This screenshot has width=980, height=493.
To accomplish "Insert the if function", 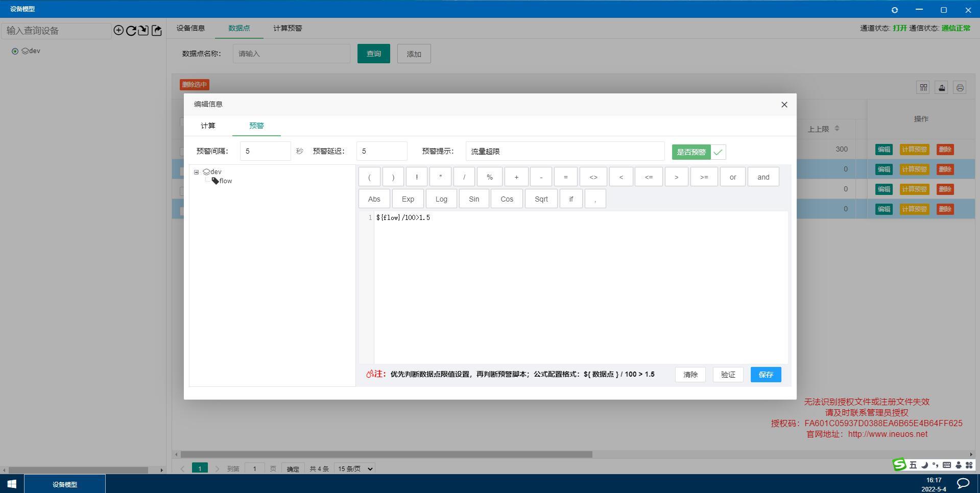I will click(x=571, y=199).
